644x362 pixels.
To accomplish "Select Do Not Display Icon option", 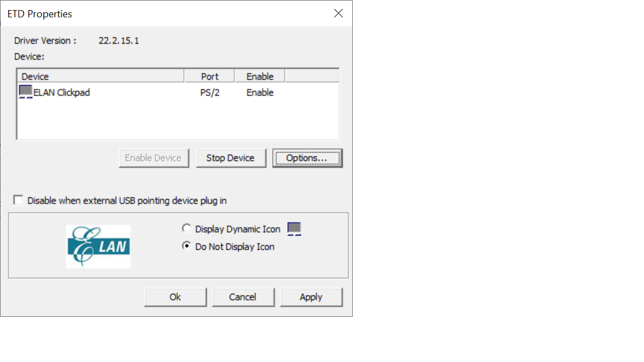I will pos(187,246).
